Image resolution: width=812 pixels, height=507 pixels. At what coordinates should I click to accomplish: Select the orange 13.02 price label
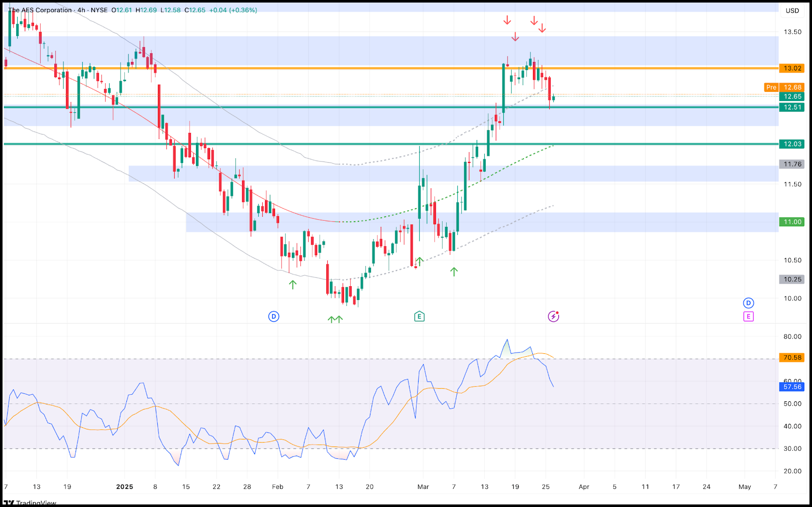(792, 68)
